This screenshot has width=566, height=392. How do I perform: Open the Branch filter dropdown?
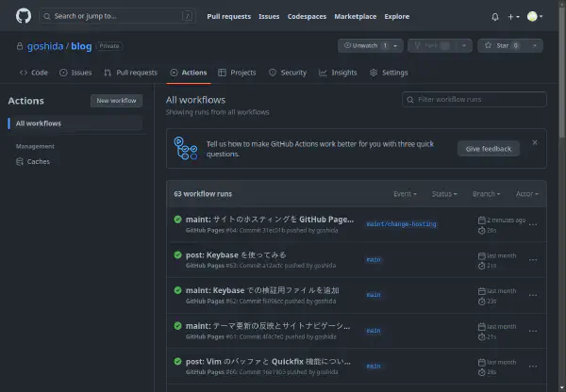coord(486,194)
